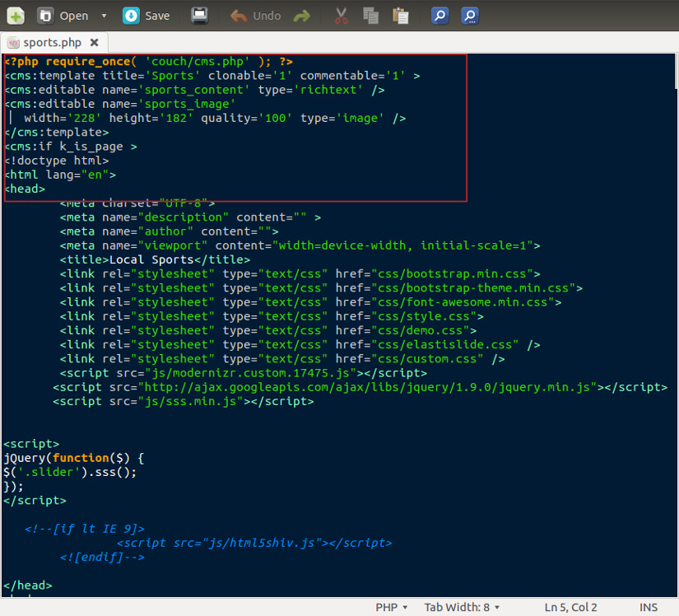Click the Ln 5, Col 2 status entry
Image resolution: width=679 pixels, height=616 pixels.
(x=570, y=607)
